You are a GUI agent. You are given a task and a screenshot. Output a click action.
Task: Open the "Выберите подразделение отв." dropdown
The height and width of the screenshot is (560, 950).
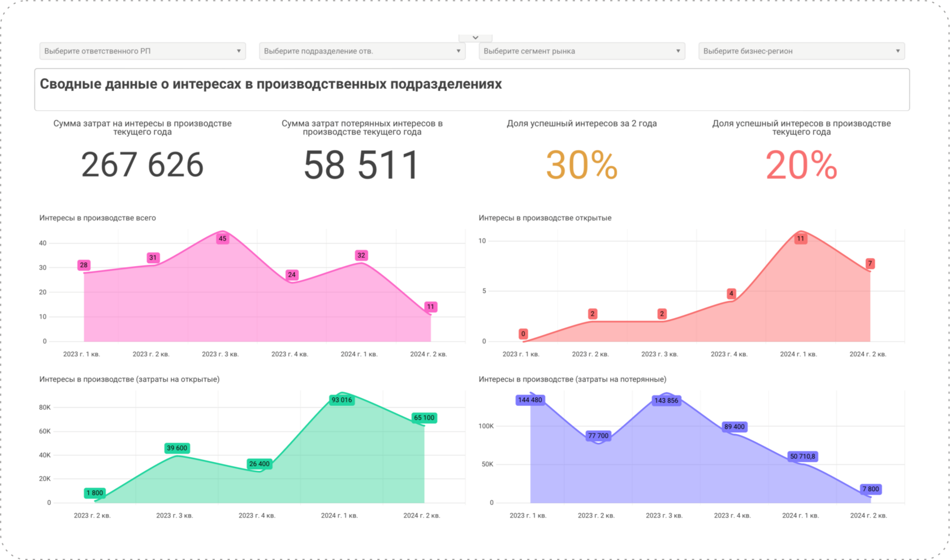point(362,51)
